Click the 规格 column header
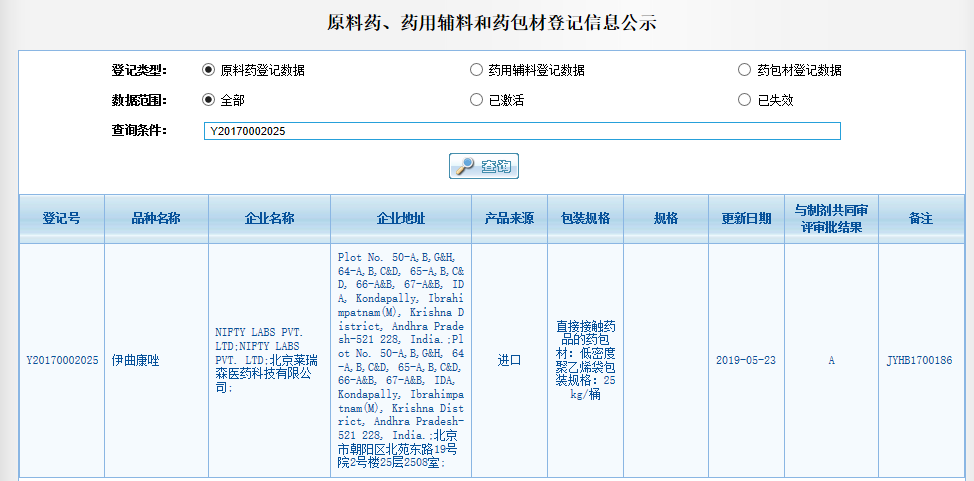 coord(666,219)
